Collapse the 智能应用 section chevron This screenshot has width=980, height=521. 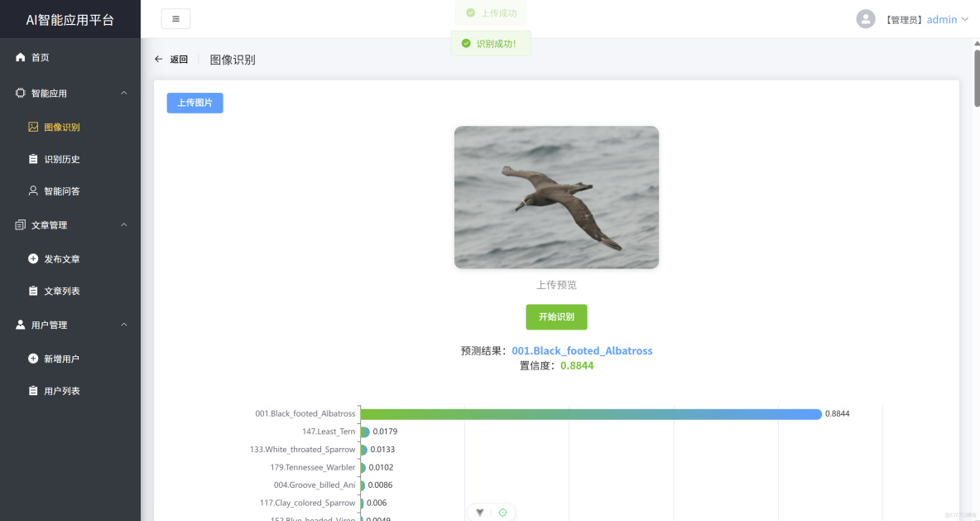pos(124,93)
